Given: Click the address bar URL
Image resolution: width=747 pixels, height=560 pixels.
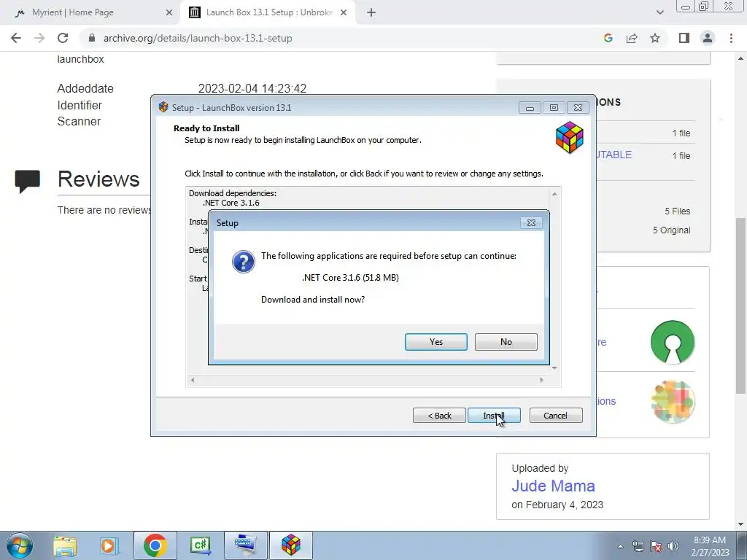Looking at the screenshot, I should (x=198, y=38).
